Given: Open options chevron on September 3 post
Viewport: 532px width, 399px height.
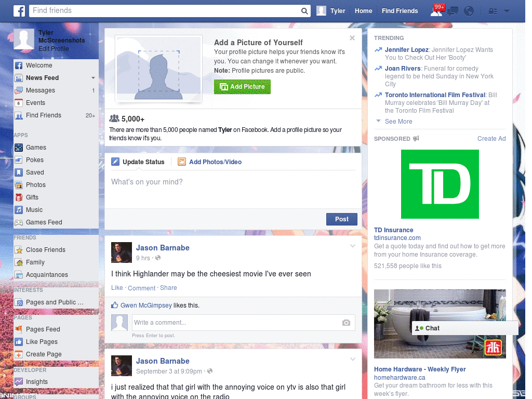Looking at the screenshot, I should [353, 359].
